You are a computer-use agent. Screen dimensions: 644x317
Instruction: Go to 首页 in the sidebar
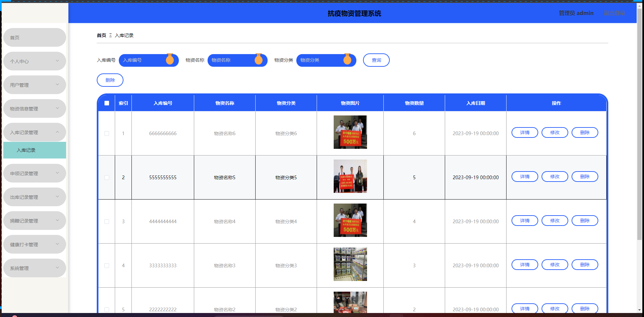34,37
